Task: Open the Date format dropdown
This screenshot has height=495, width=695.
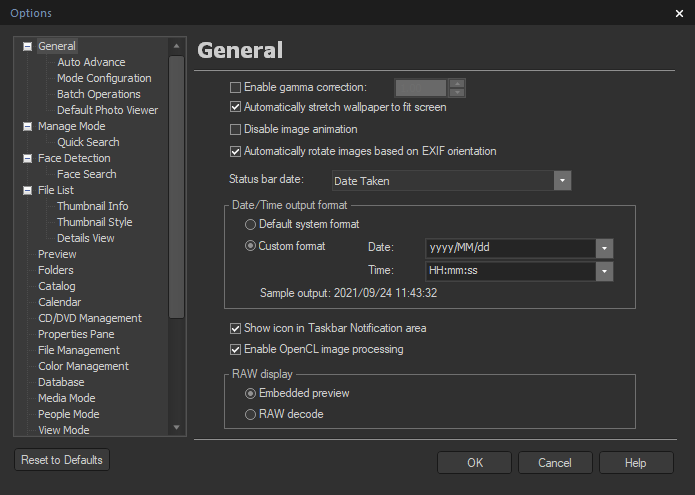Action: coord(604,248)
